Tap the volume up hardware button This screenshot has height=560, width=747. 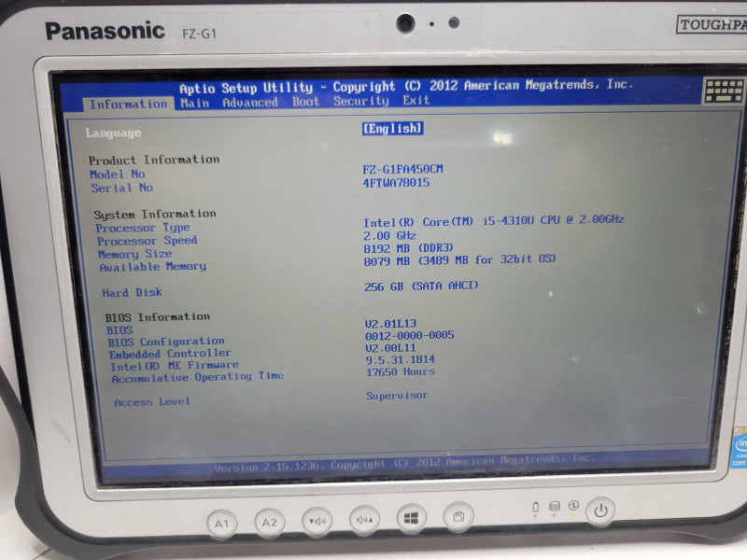tap(364, 519)
